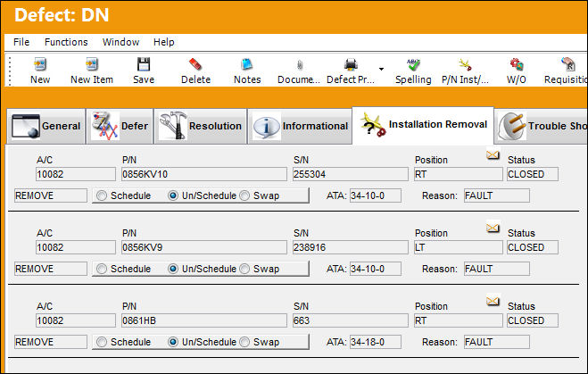The width and height of the screenshot is (588, 374).
Task: Select Swap radio for P/N 0861HB
Action: [244, 342]
